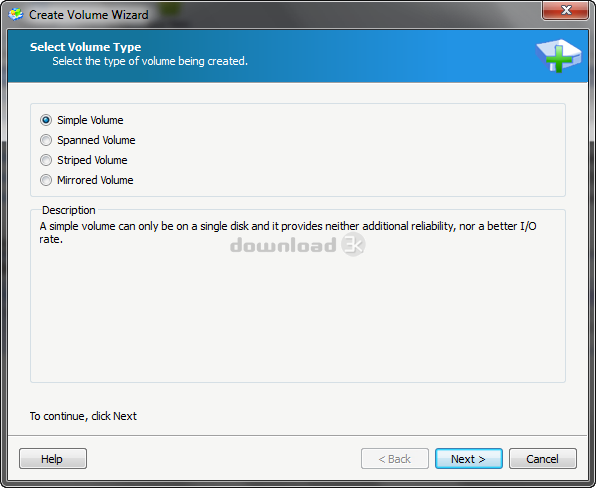
Task: Cancel the volume creation wizard
Action: coord(542,459)
